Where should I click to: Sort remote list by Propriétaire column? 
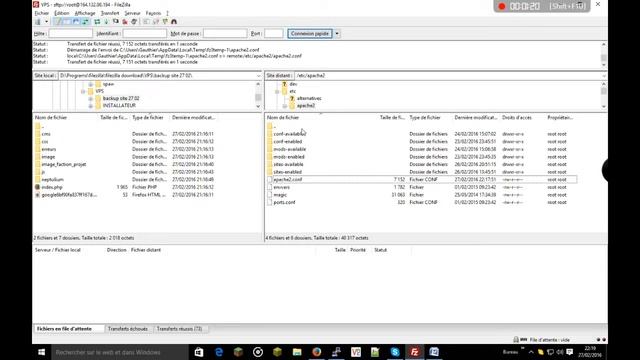coord(561,118)
